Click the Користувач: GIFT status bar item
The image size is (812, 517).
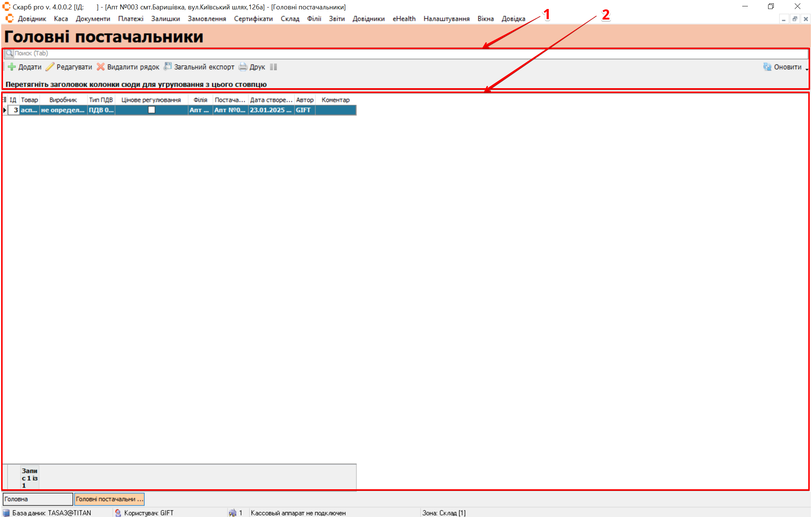point(149,513)
